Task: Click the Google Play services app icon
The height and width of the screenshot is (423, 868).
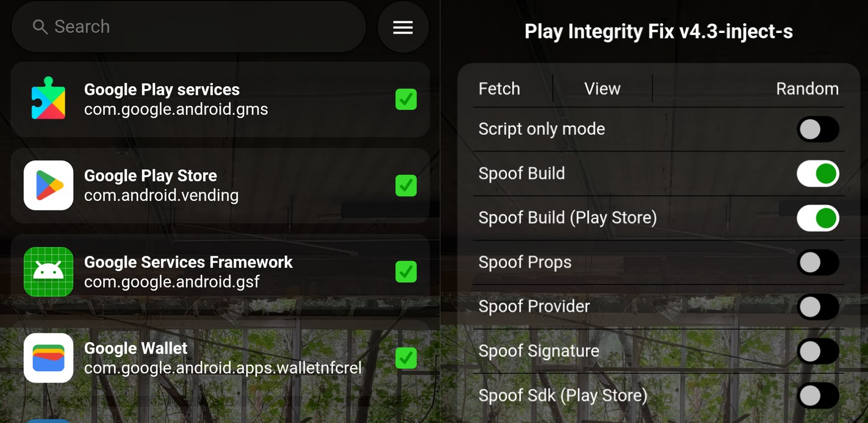Action: [48, 99]
